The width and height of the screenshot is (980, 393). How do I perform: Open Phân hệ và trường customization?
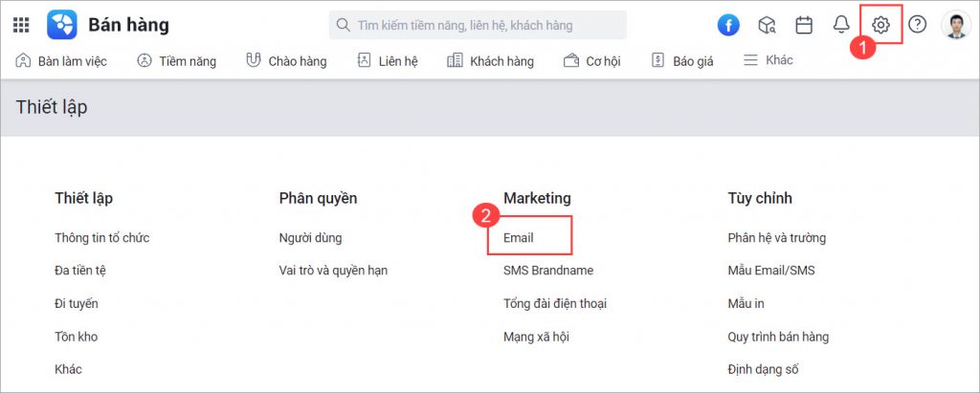coord(777,238)
